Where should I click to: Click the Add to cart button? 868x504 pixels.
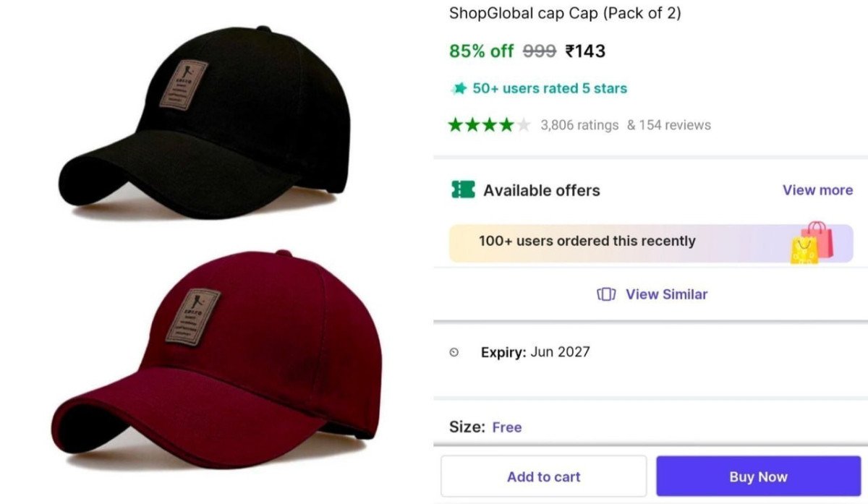click(x=543, y=476)
